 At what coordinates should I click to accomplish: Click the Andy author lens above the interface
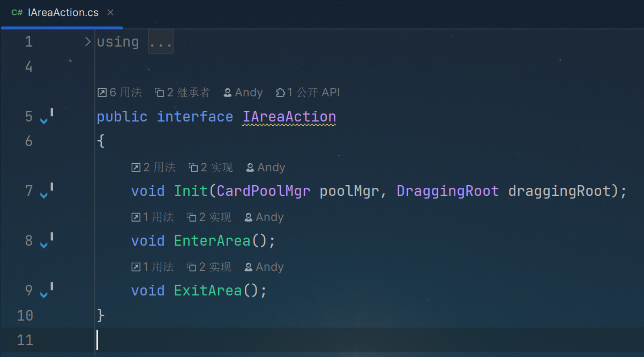(x=243, y=93)
